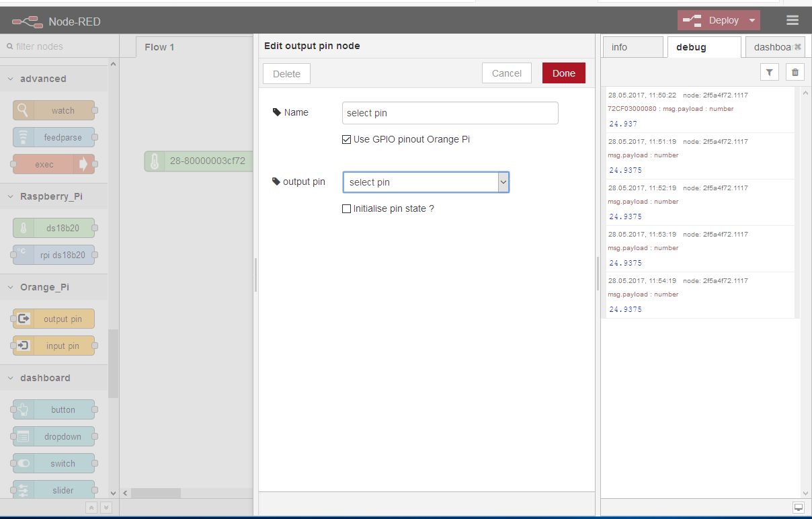This screenshot has height=519, width=812.
Task: Switch to the debug tab
Action: point(704,47)
